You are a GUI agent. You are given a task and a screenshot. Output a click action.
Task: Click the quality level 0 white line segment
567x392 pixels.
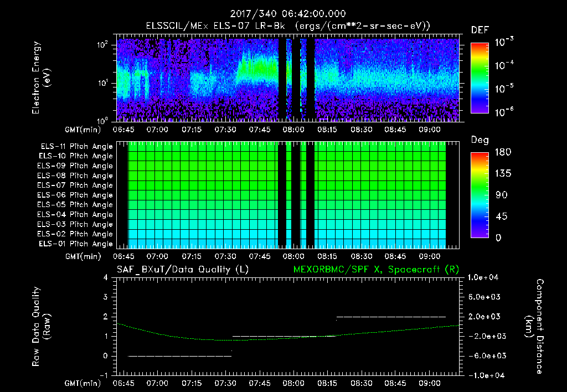tap(180, 356)
